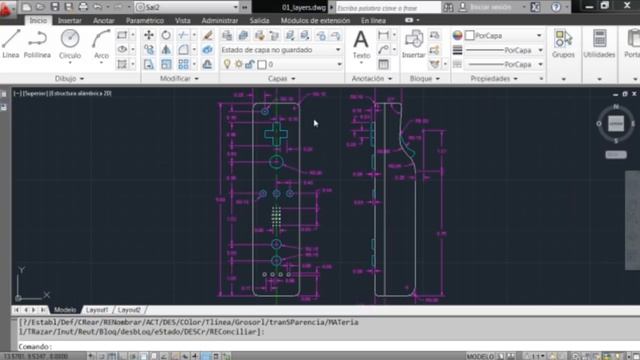Screen dimensions: 640x360
Task: Click the Stretch tool in Modificar
Action: (x=149, y=64)
